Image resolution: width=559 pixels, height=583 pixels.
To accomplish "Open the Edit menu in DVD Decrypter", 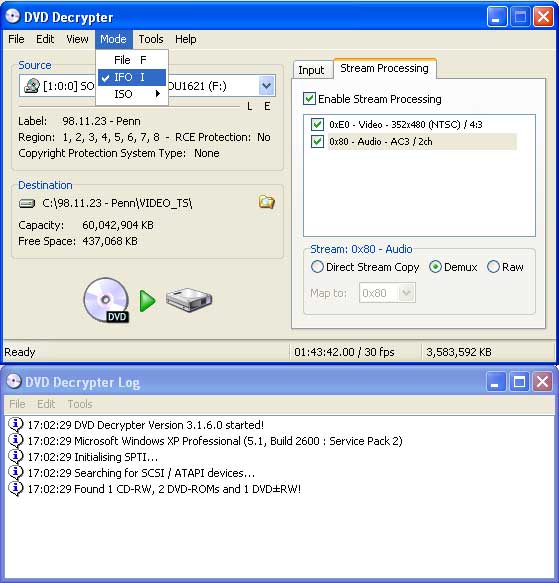I will [45, 39].
